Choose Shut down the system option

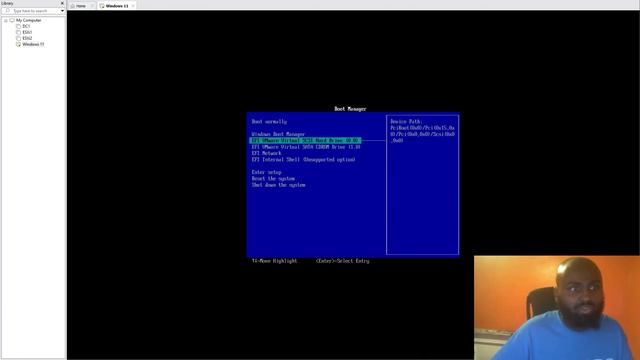tap(278, 185)
